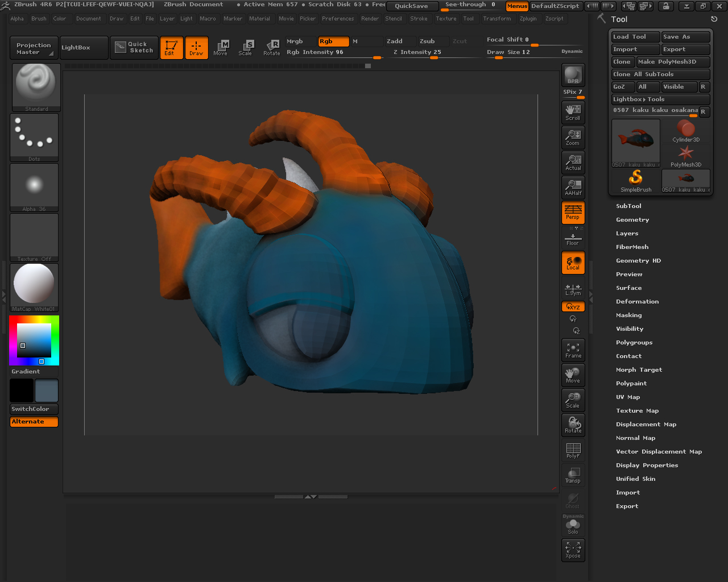Open the Render menu
Viewport: 728px width, 582px height.
(x=370, y=19)
